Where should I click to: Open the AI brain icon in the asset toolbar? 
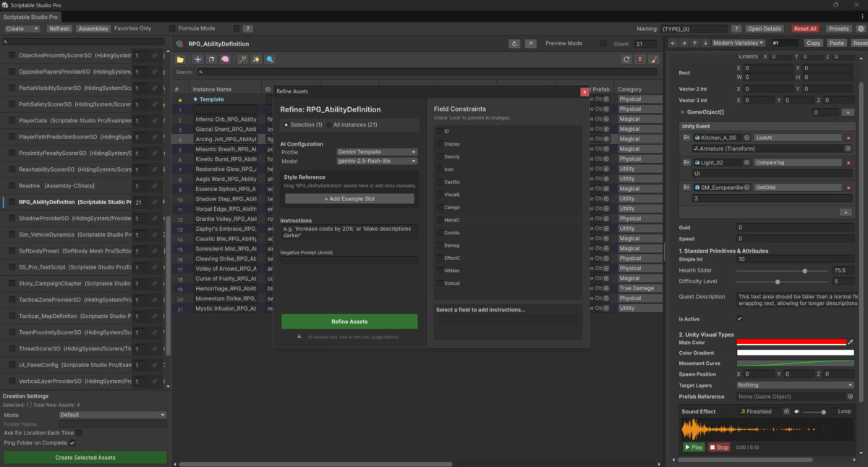click(226, 59)
